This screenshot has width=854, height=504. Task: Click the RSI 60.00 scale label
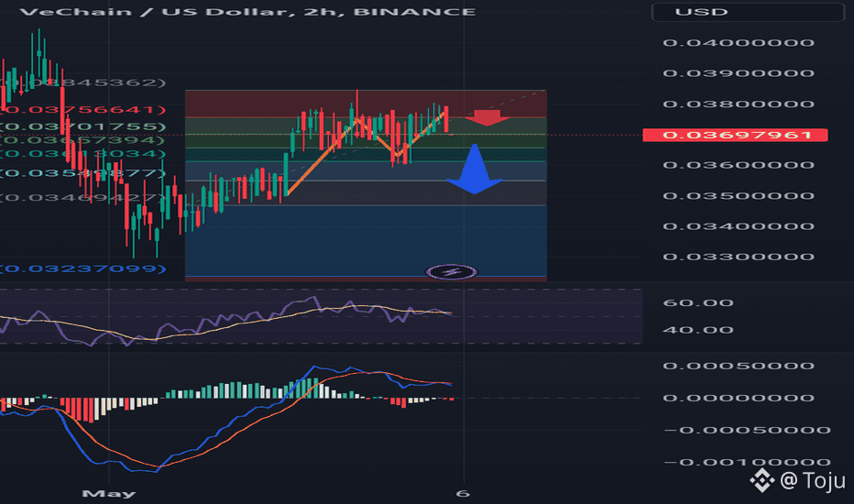tap(698, 303)
